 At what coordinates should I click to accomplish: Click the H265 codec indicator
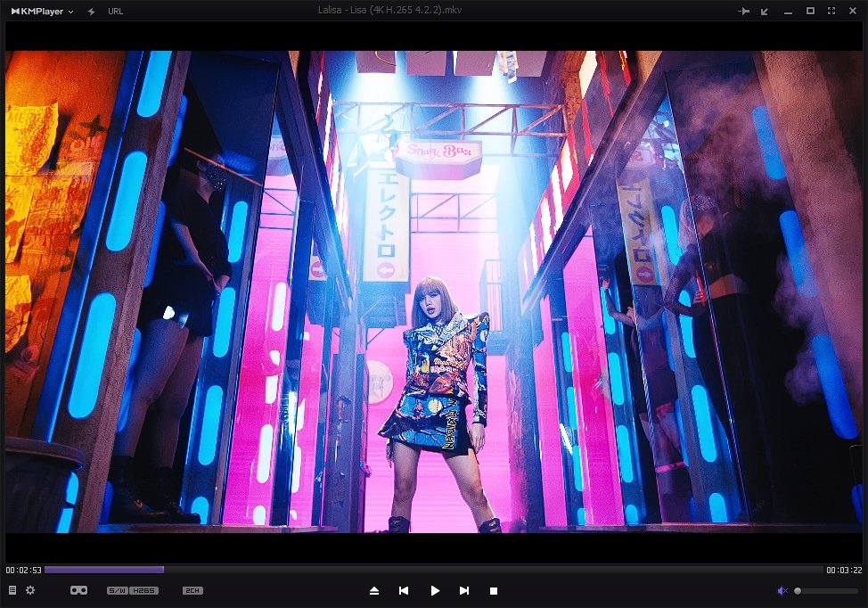[x=144, y=591]
